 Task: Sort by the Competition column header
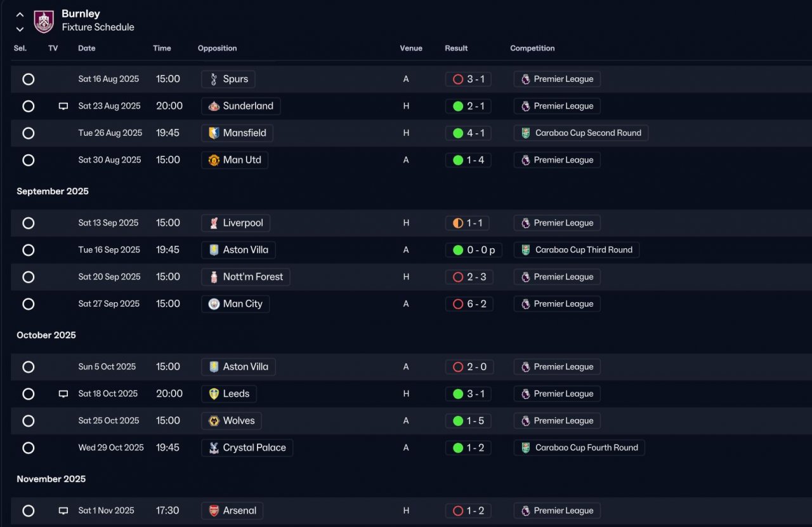(x=532, y=48)
